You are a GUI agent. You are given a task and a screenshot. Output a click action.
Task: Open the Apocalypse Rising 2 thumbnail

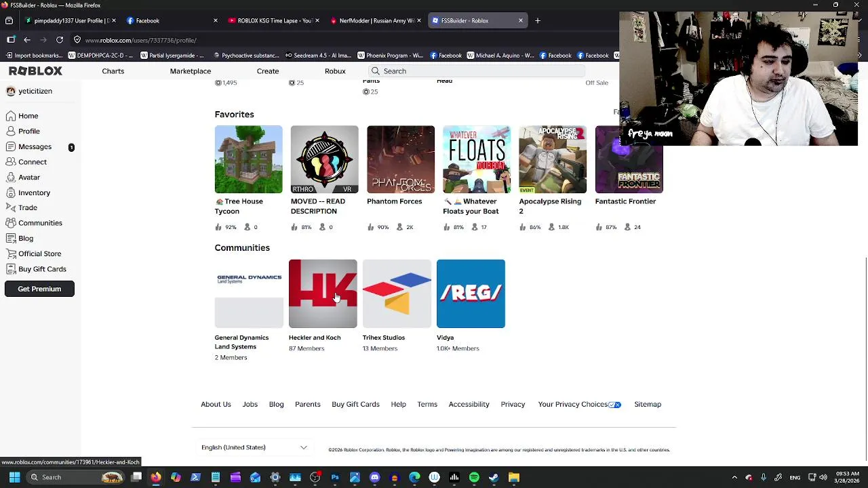(x=553, y=159)
